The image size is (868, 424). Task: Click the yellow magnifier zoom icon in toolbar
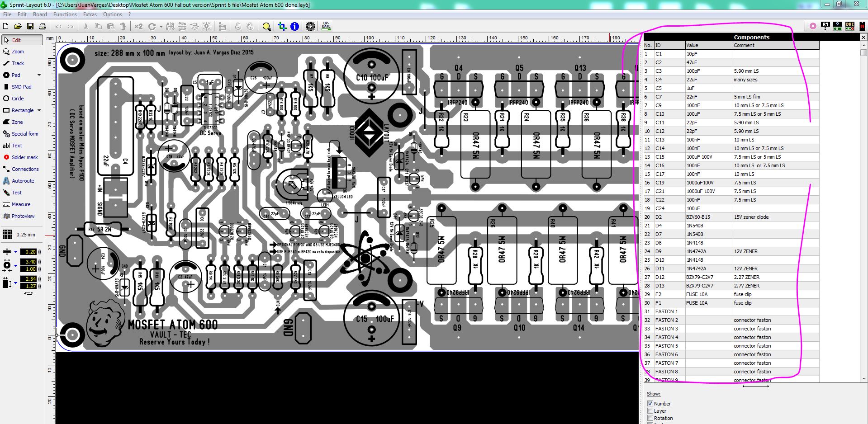(x=266, y=26)
